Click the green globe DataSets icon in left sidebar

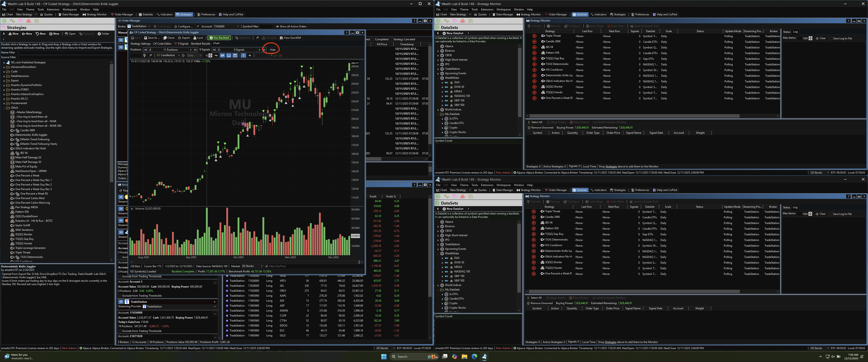pos(4,21)
